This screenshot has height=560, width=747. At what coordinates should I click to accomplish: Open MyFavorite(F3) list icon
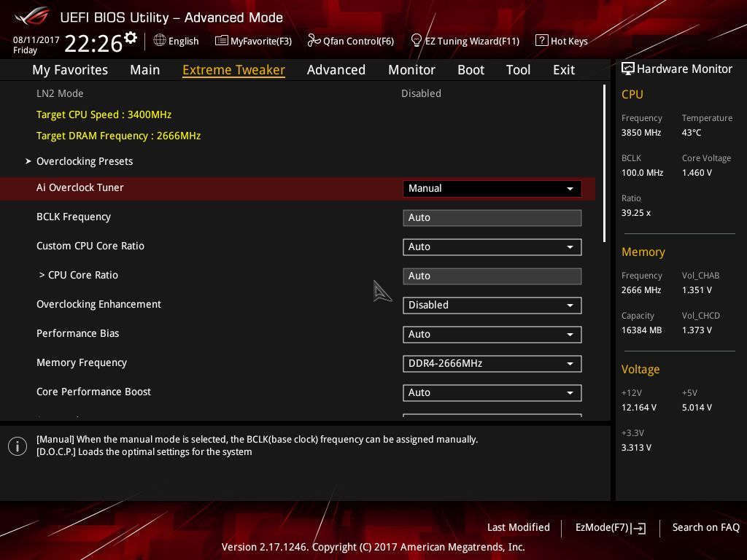point(221,41)
